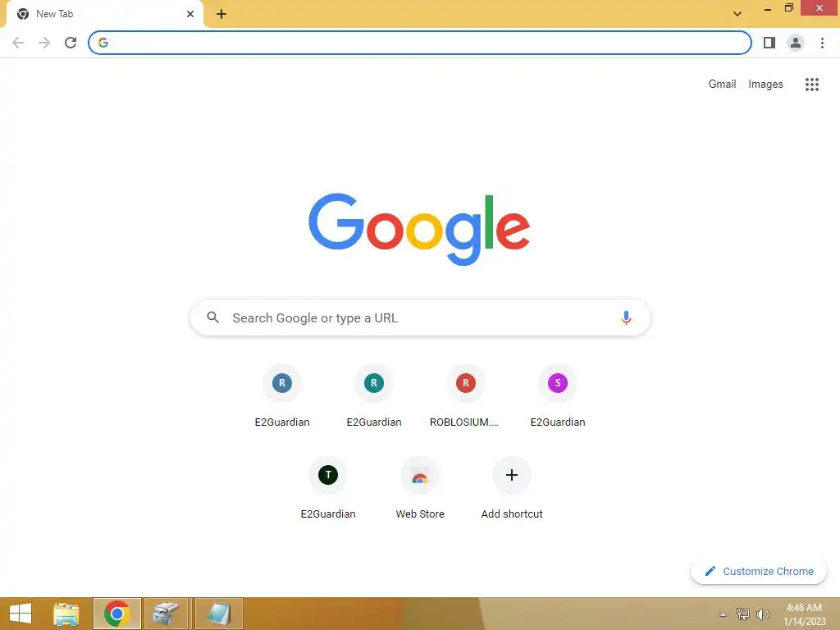Open File Explorer from the taskbar

tap(66, 614)
